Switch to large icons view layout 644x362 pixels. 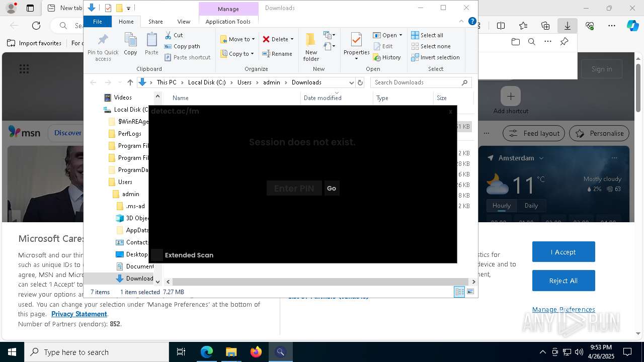pyautogui.click(x=470, y=292)
